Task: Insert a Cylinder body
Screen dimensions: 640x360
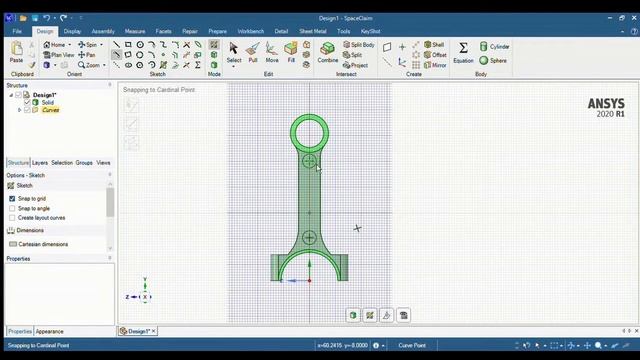Action: [x=494, y=47]
